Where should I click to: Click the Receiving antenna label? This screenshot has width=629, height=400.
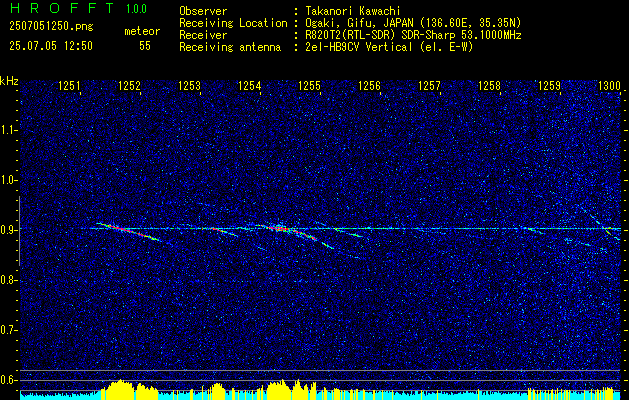pos(230,47)
